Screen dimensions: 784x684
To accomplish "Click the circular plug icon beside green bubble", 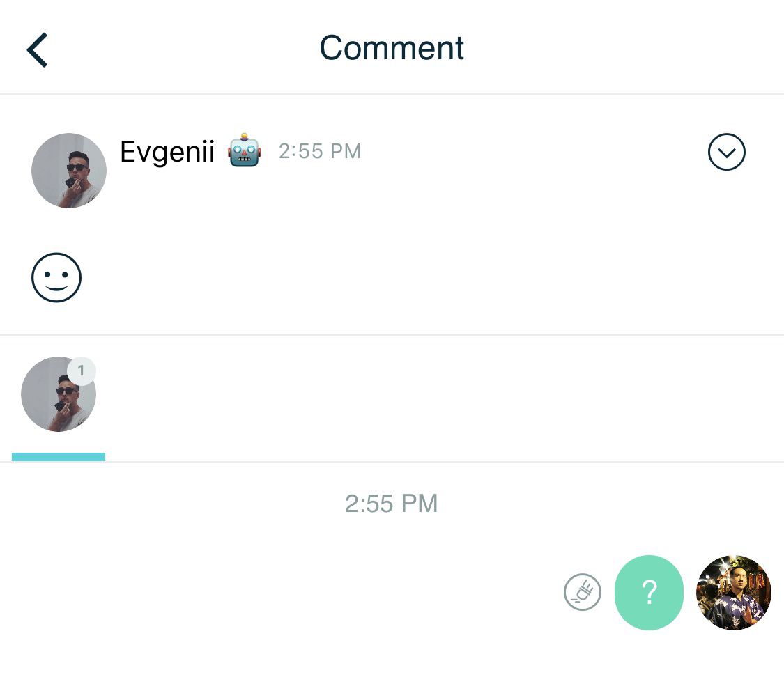I will [x=583, y=593].
